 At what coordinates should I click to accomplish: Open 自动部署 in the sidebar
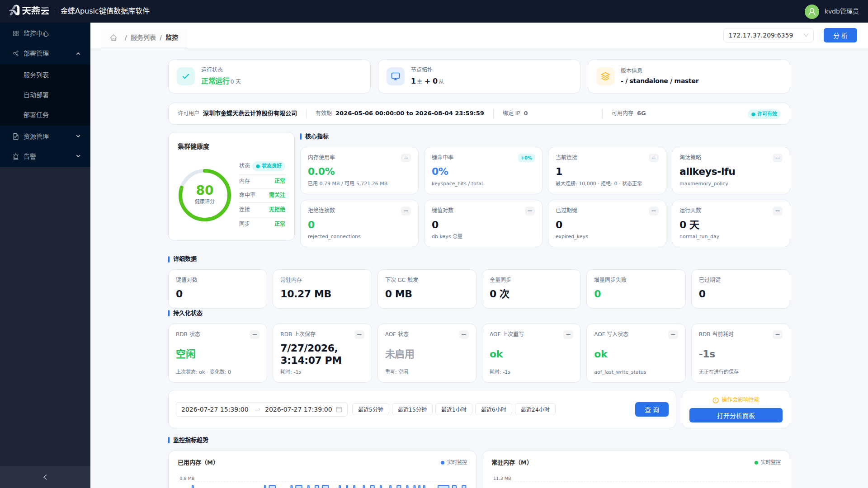45,95
